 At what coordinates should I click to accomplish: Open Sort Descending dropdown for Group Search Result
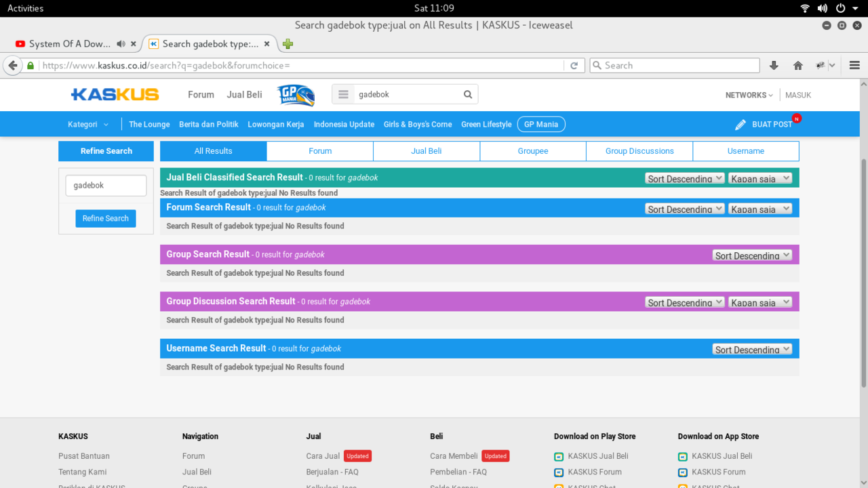(x=752, y=255)
